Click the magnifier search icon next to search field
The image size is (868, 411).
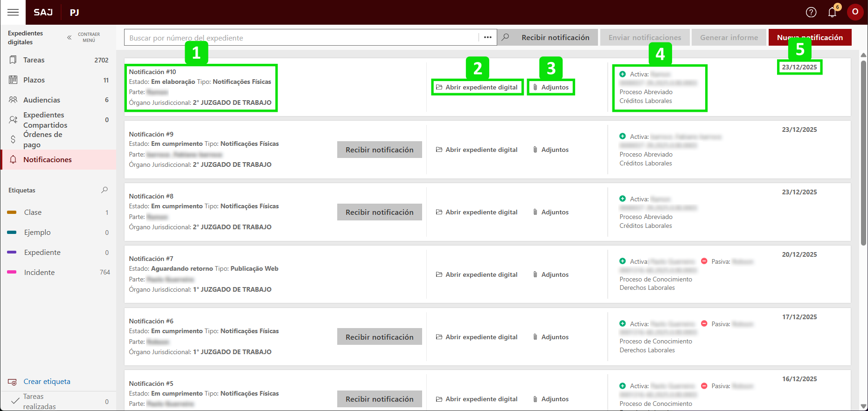pyautogui.click(x=505, y=37)
